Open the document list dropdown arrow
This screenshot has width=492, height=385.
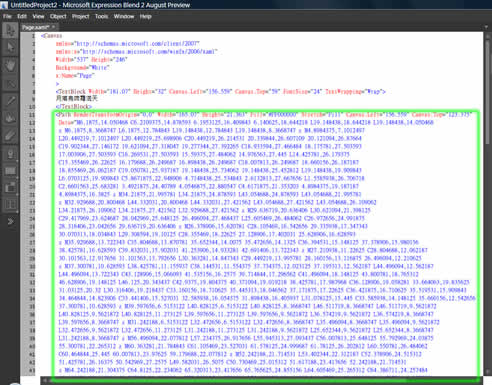(x=486, y=27)
